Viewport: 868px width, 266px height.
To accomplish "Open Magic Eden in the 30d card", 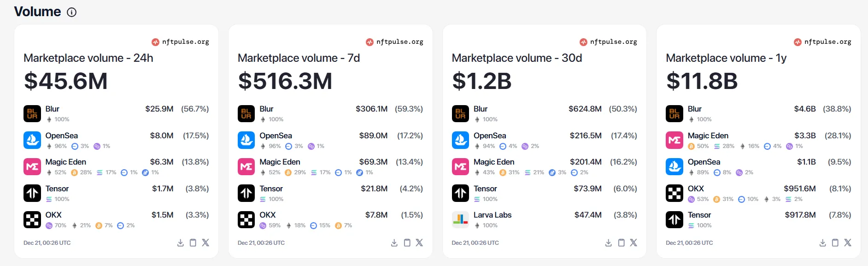I will tap(494, 162).
